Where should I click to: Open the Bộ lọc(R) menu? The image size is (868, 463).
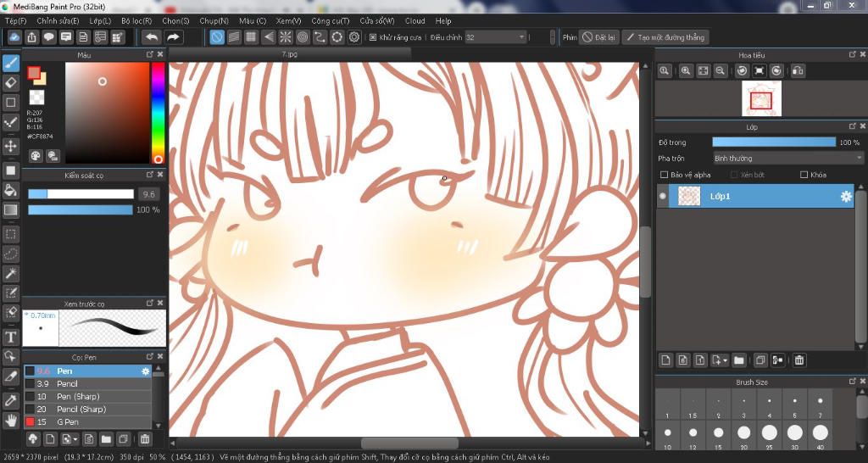point(136,21)
